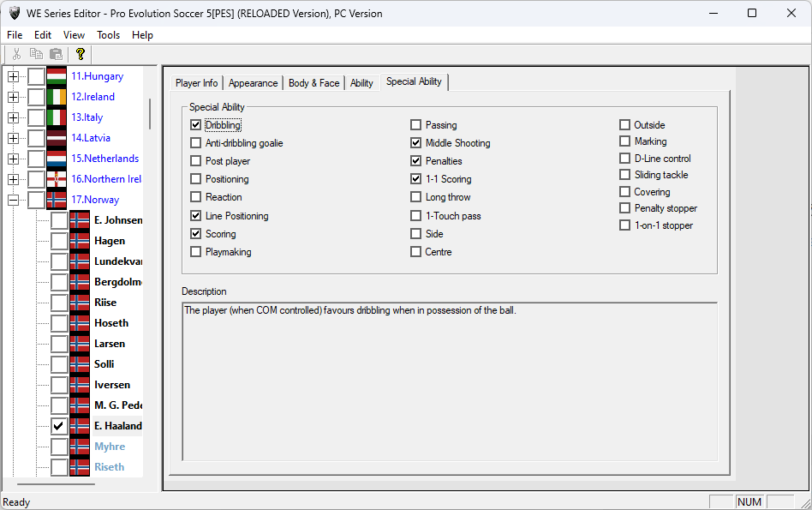Screen dimensions: 812x510
Task: Click the flag icon next to Riseth
Action: 80,467
